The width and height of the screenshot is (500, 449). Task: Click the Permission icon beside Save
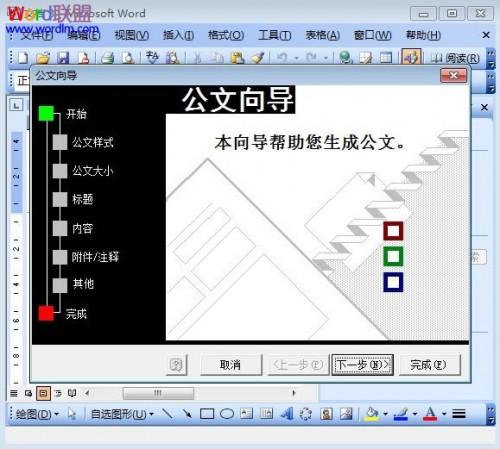point(83,58)
